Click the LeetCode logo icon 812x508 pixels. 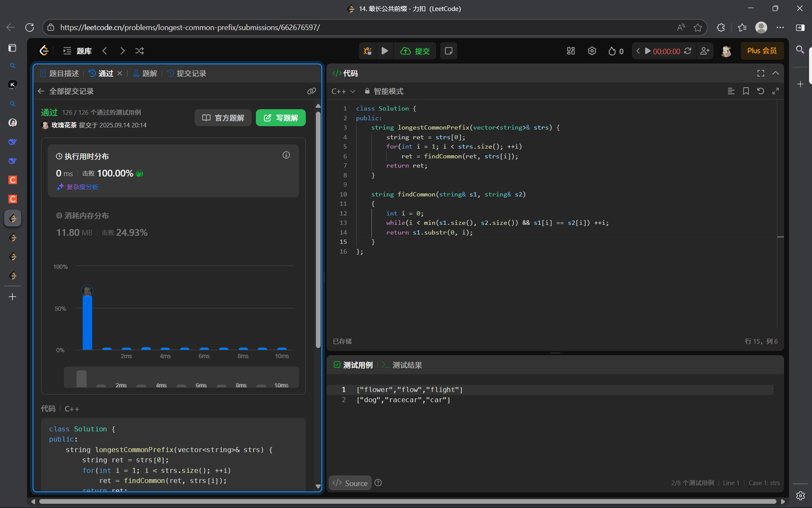(44, 51)
